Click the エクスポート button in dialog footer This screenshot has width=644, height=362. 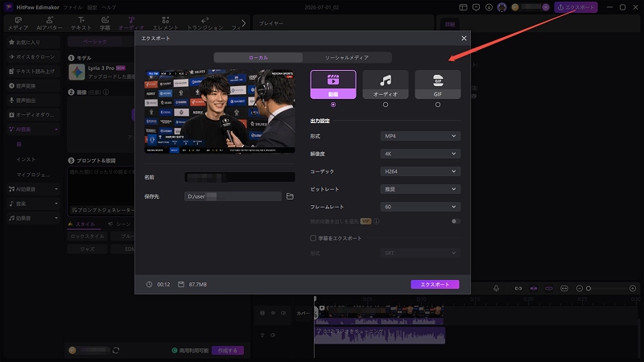[435, 285]
